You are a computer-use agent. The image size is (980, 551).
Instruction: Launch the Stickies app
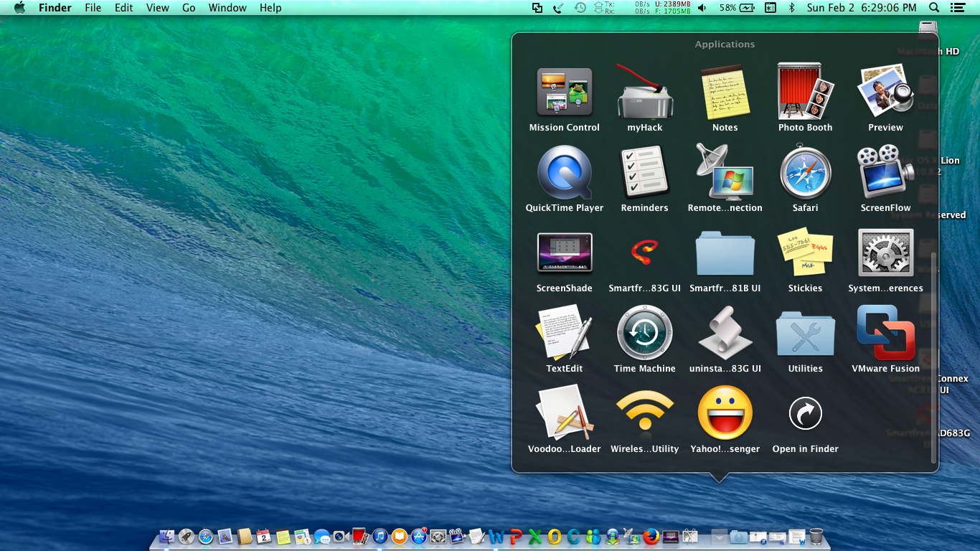tap(806, 253)
